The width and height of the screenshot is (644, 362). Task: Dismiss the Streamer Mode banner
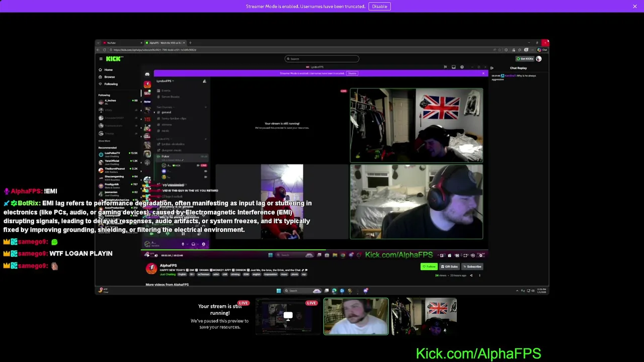pos(635,7)
